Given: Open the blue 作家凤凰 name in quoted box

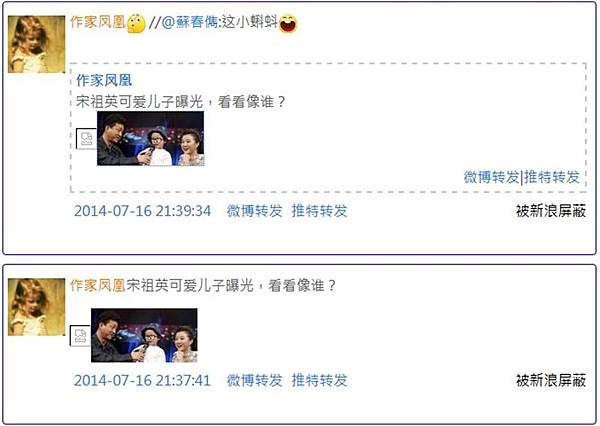Looking at the screenshot, I should (104, 80).
